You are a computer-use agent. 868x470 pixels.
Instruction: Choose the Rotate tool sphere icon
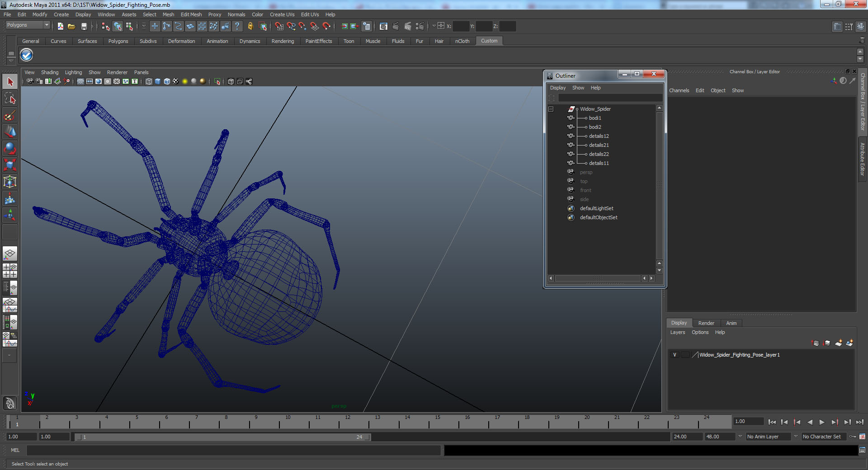click(10, 148)
